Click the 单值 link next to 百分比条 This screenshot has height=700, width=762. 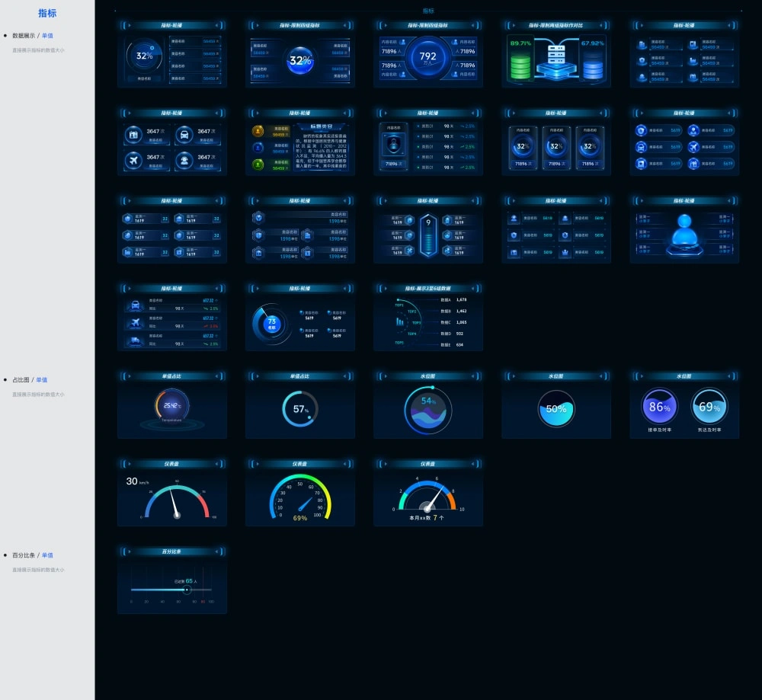pyautogui.click(x=47, y=555)
